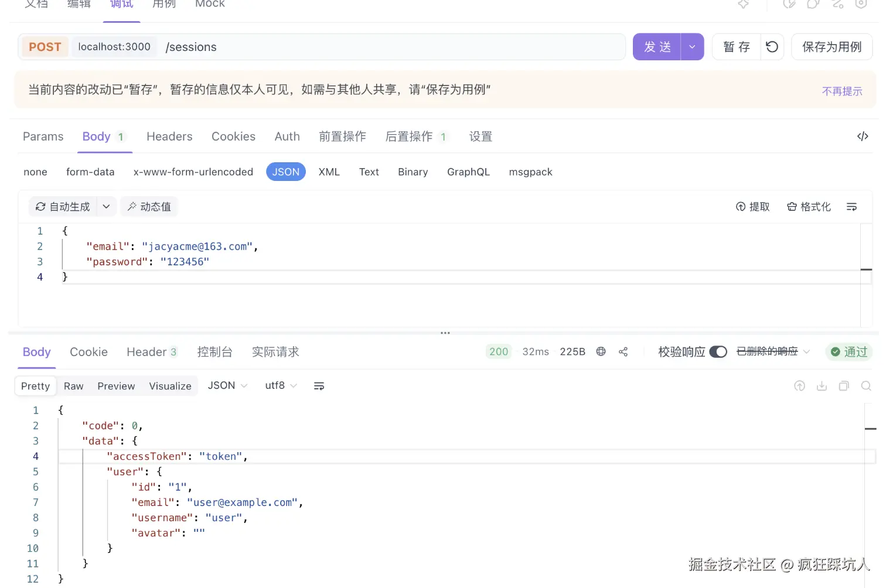
Task: Select msgpack body type
Action: coord(530,172)
